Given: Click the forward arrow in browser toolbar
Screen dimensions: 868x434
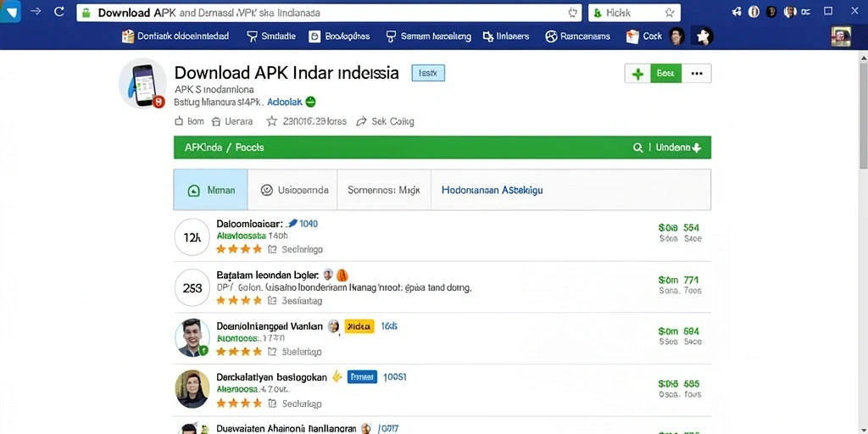Looking at the screenshot, I should click(x=36, y=12).
